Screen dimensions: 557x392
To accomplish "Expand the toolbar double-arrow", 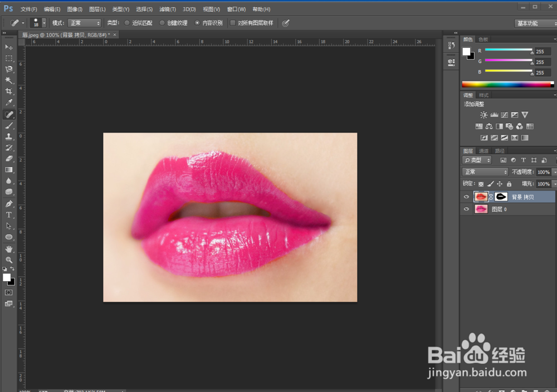I will click(x=4, y=33).
